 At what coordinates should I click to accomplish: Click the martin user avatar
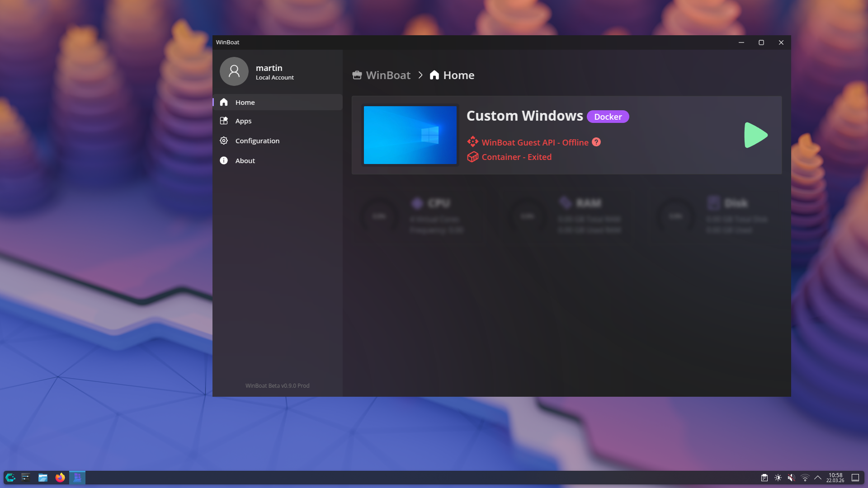pyautogui.click(x=234, y=71)
